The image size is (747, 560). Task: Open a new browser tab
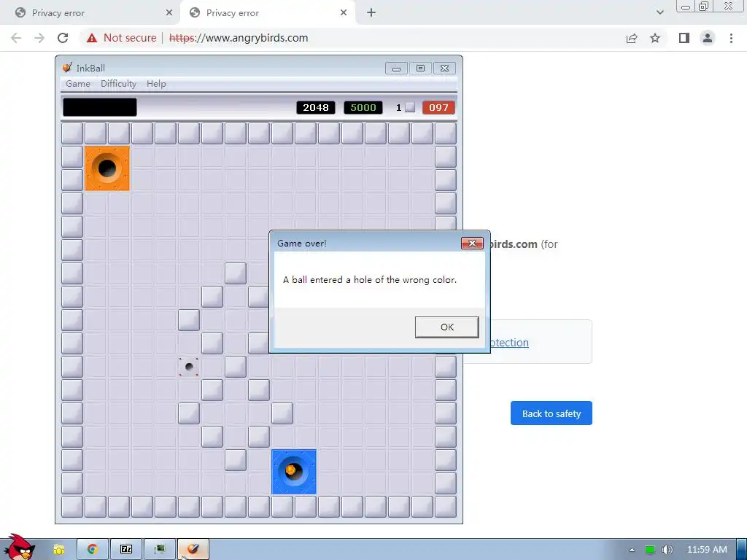pyautogui.click(x=371, y=13)
